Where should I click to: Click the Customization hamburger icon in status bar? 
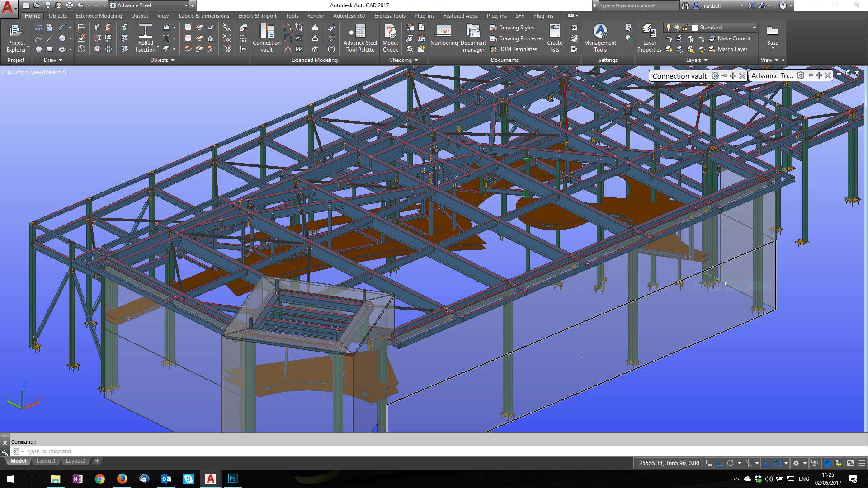coord(862,463)
